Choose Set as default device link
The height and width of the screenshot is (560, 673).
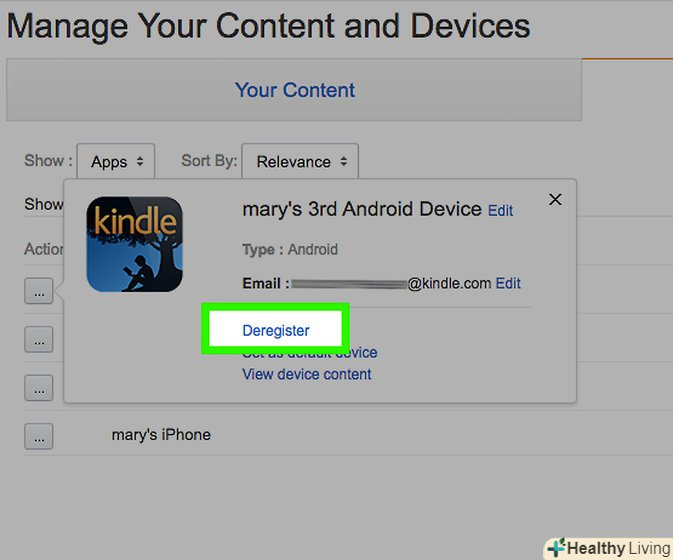(x=309, y=353)
